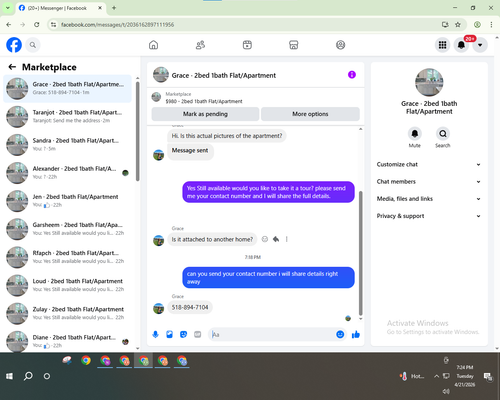Reply to 'Is it attached to another home?' message

276,239
